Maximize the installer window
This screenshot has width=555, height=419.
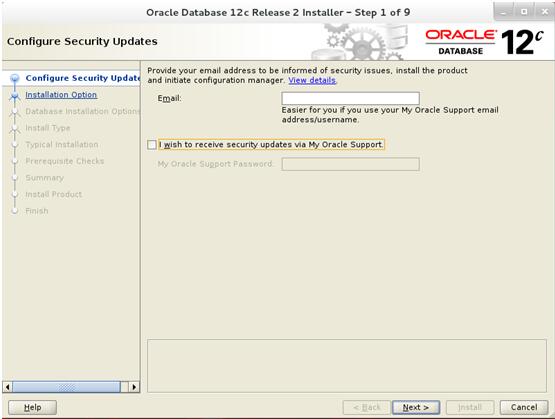pos(524,12)
